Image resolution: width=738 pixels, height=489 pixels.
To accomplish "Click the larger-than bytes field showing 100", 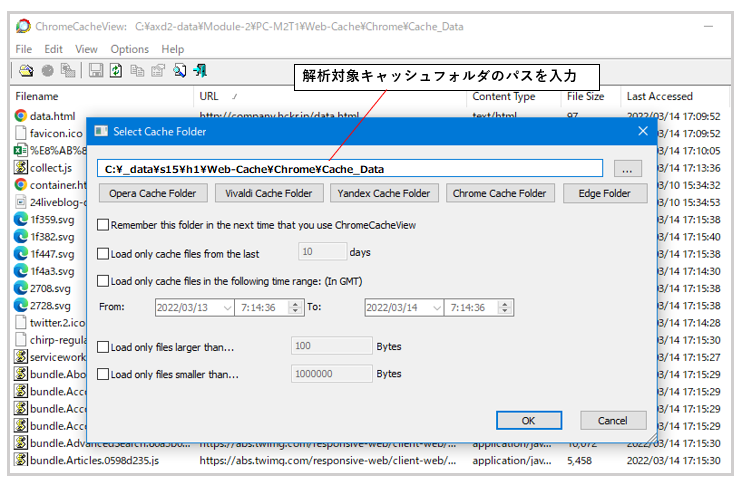I will (x=332, y=346).
